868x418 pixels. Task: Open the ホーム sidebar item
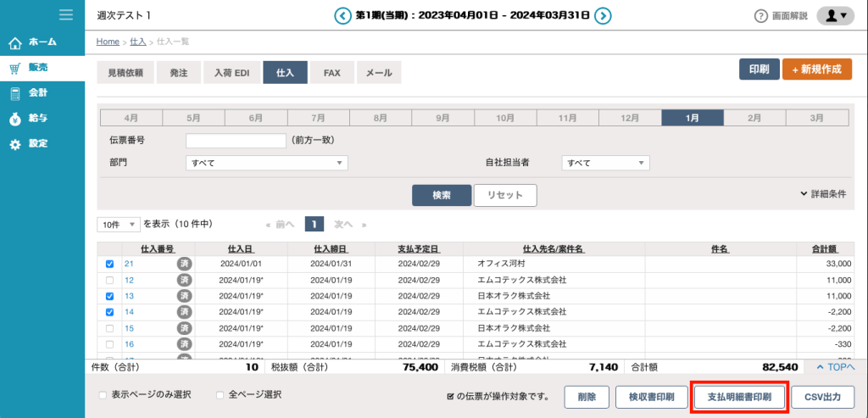coord(42,42)
